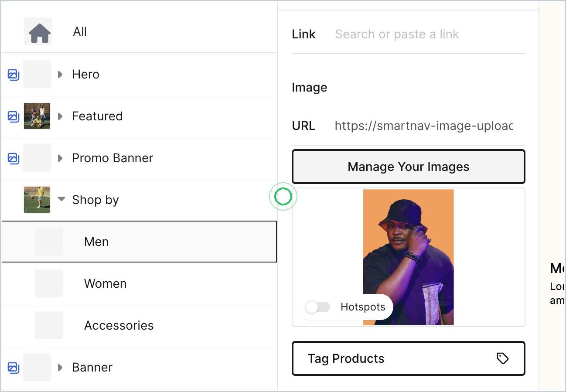Click the Banner label text
The width and height of the screenshot is (566, 392).
pyautogui.click(x=92, y=368)
